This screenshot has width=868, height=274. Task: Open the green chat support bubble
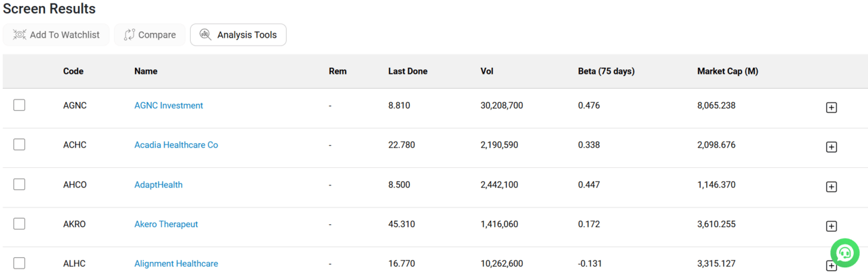click(x=844, y=253)
